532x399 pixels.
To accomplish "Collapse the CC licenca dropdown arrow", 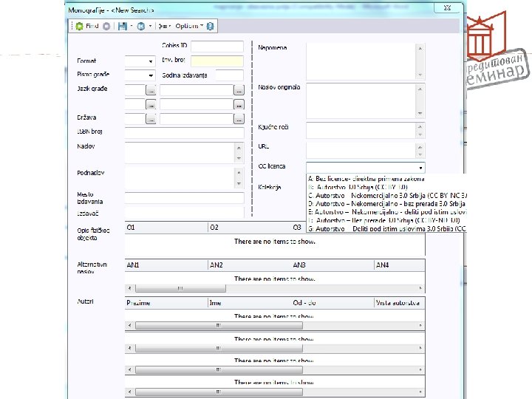I will coord(420,168).
